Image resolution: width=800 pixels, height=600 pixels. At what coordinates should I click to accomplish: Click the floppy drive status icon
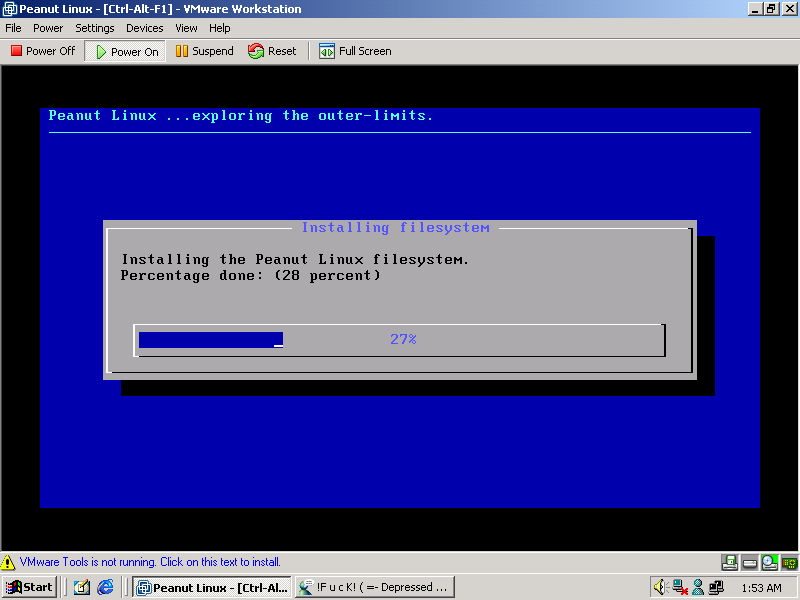pyautogui.click(x=730, y=562)
